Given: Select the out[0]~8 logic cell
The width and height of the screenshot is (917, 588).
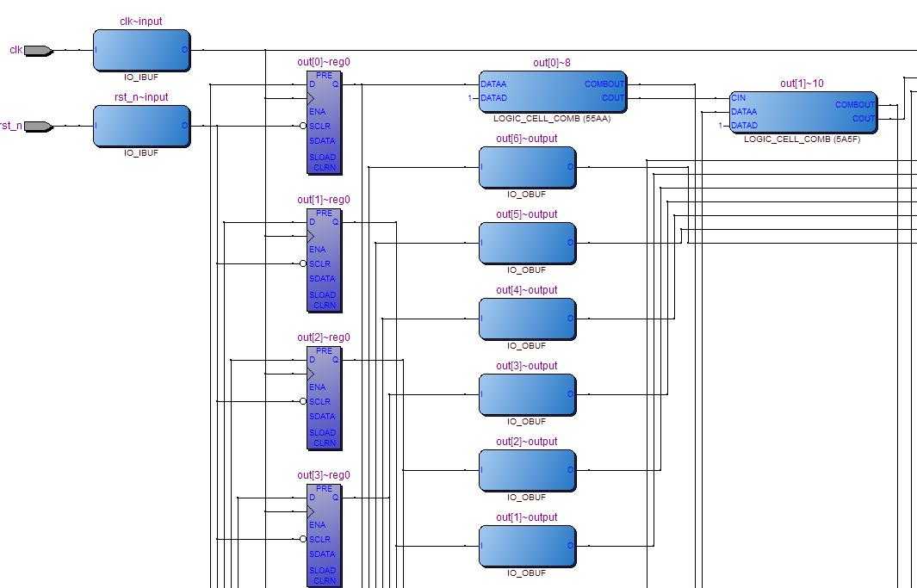Looking at the screenshot, I should (553, 92).
